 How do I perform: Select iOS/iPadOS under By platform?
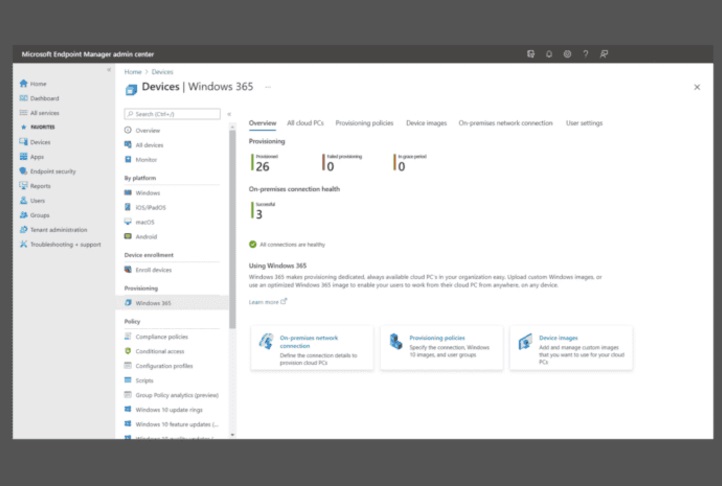pyautogui.click(x=145, y=208)
